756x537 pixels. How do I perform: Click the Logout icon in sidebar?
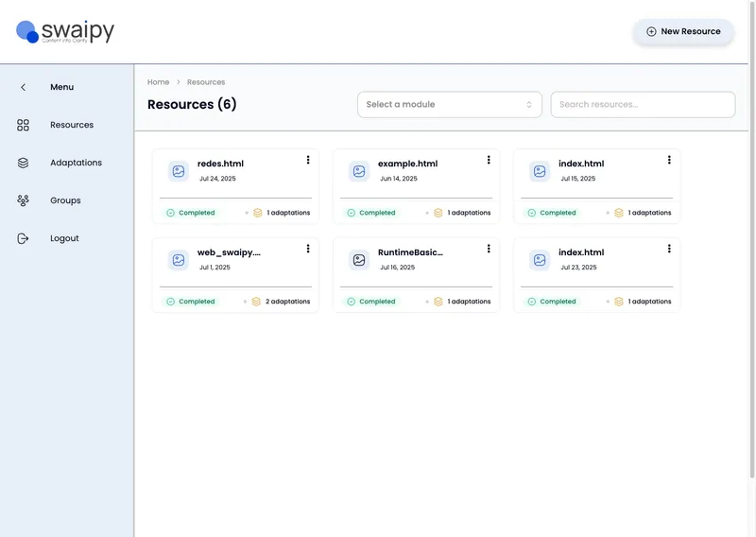tap(24, 238)
